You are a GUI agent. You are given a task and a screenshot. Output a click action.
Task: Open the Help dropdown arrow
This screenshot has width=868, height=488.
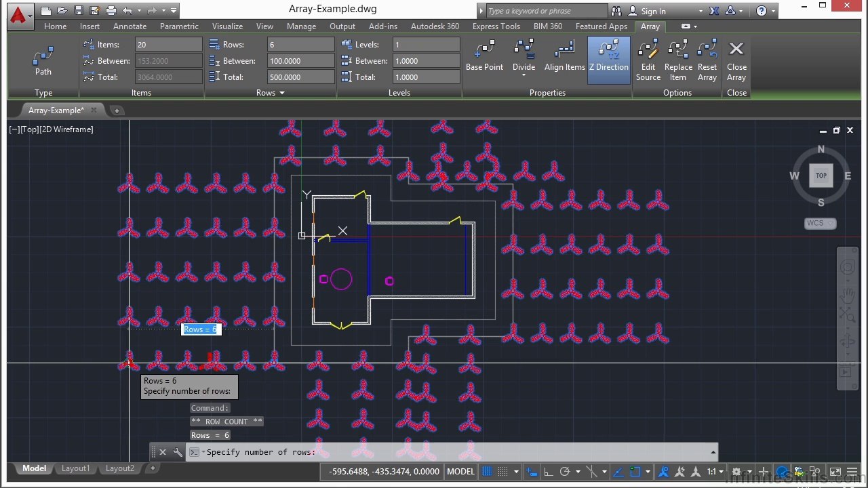pyautogui.click(x=773, y=11)
